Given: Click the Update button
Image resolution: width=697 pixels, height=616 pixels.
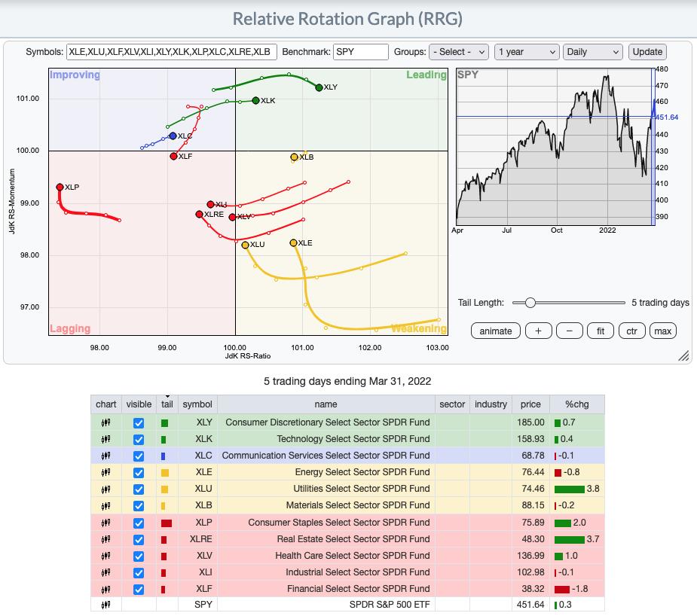Looking at the screenshot, I should tap(647, 52).
